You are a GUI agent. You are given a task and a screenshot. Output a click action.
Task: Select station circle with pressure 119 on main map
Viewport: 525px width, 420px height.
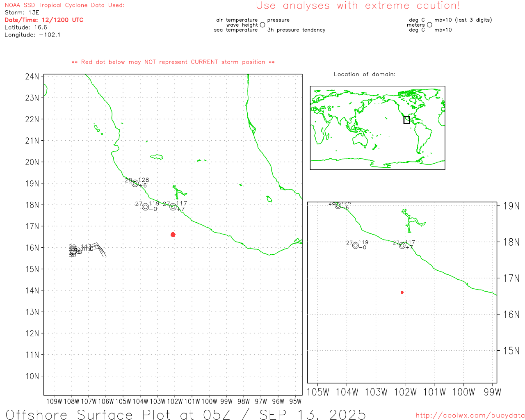pyautogui.click(x=145, y=207)
